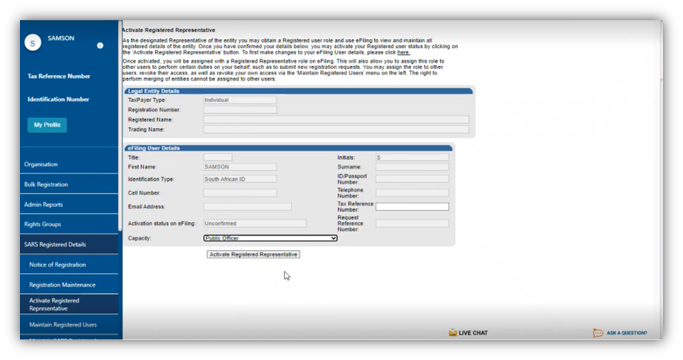Click Activate Registered Representative button
683x360 pixels.
pyautogui.click(x=253, y=254)
